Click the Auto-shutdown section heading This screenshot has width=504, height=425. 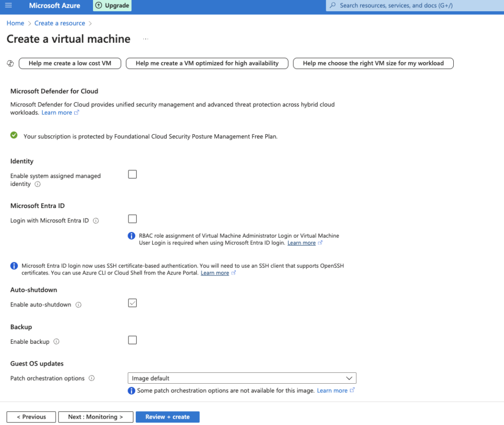coord(34,290)
